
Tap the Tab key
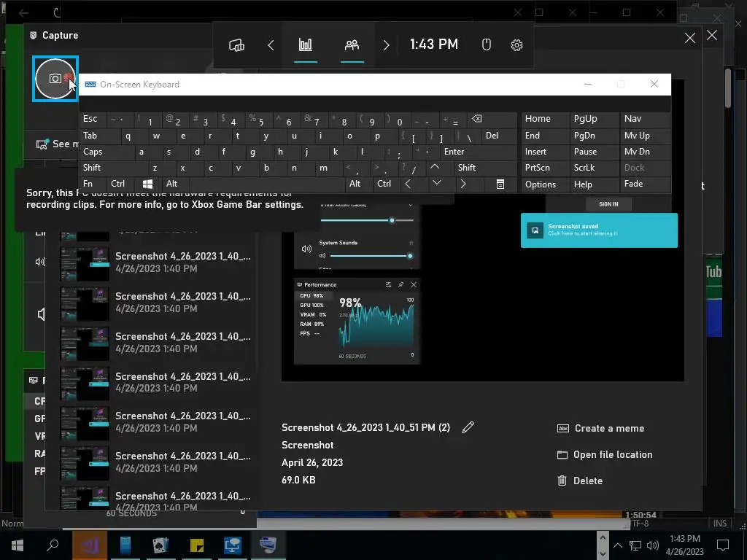[99, 136]
